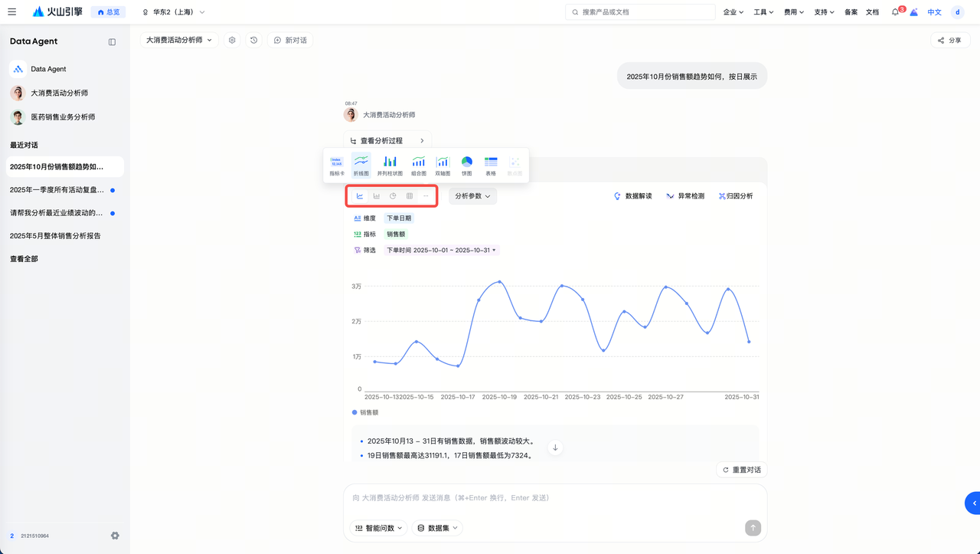Viewport: 980px width, 554px height.
Task: Click the scroll-to-bottom arrow button
Action: click(555, 447)
